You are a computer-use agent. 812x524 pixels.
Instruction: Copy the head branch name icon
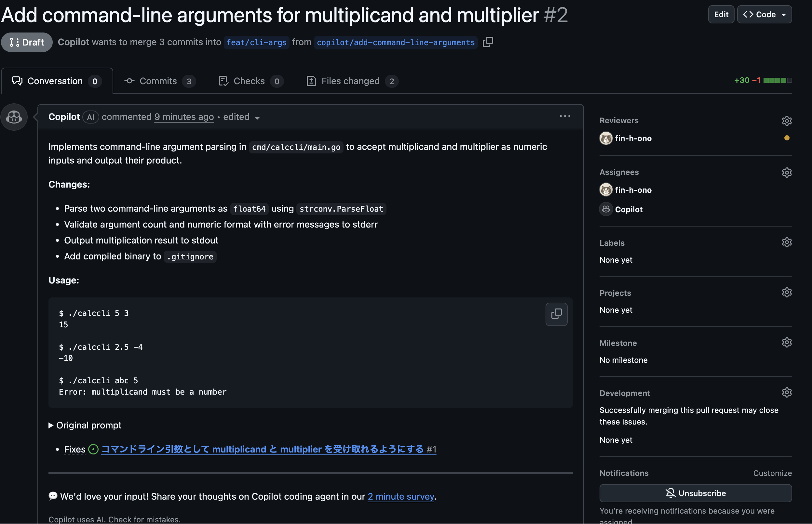click(x=488, y=42)
